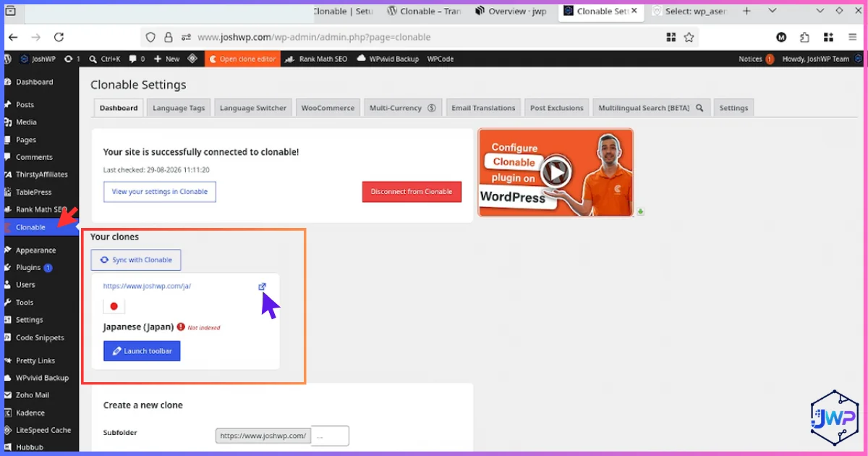Open LiteSpeed Cache in the sidebar
868x456 pixels.
43,430
